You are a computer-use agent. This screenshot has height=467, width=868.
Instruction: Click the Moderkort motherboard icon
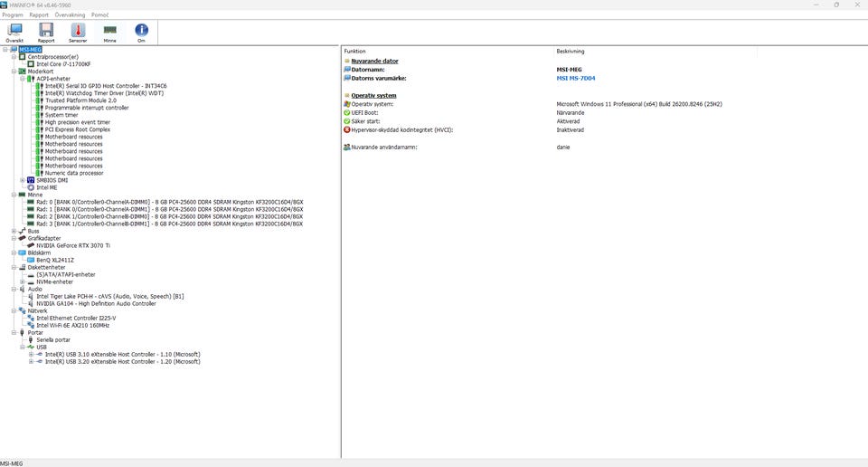coord(22,71)
